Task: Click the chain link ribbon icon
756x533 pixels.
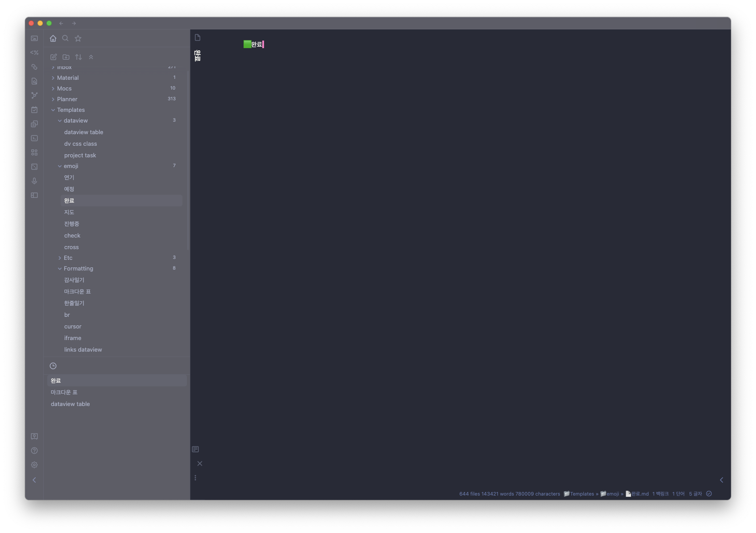Action: pyautogui.click(x=34, y=67)
